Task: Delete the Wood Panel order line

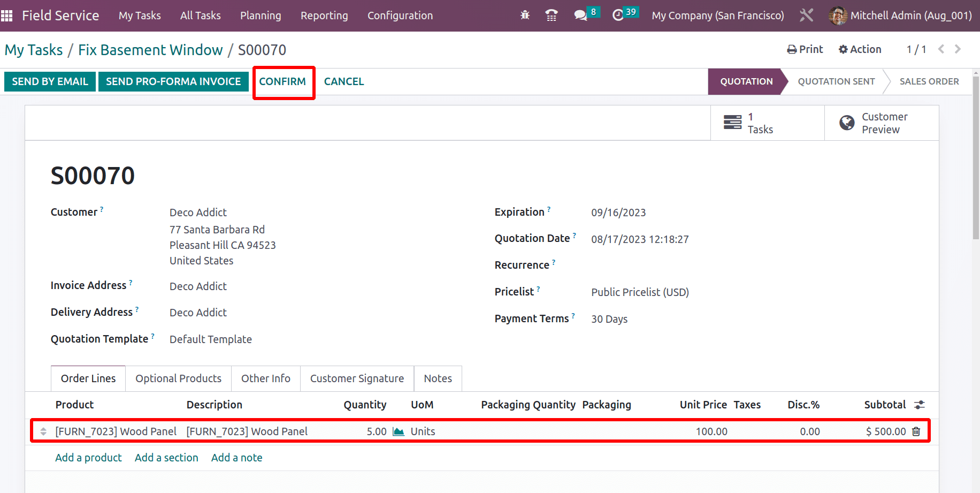Action: click(x=916, y=431)
